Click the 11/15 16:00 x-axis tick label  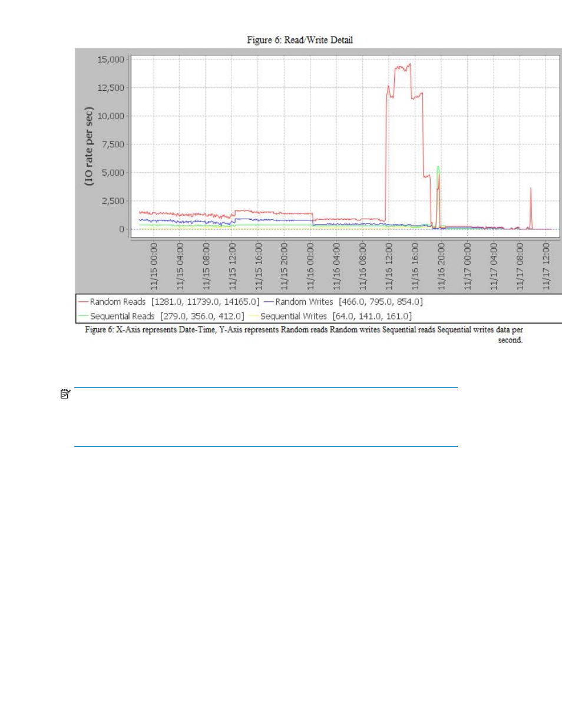(259, 266)
